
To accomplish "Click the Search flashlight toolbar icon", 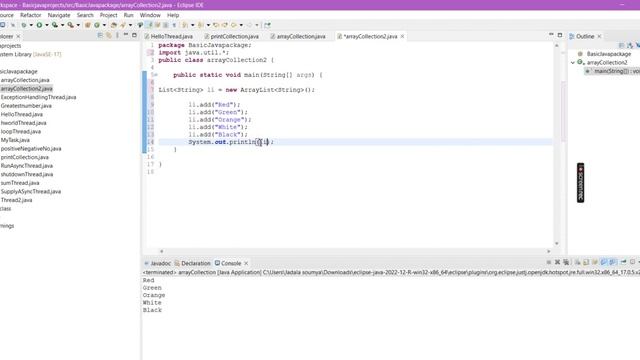I will [x=123, y=25].
